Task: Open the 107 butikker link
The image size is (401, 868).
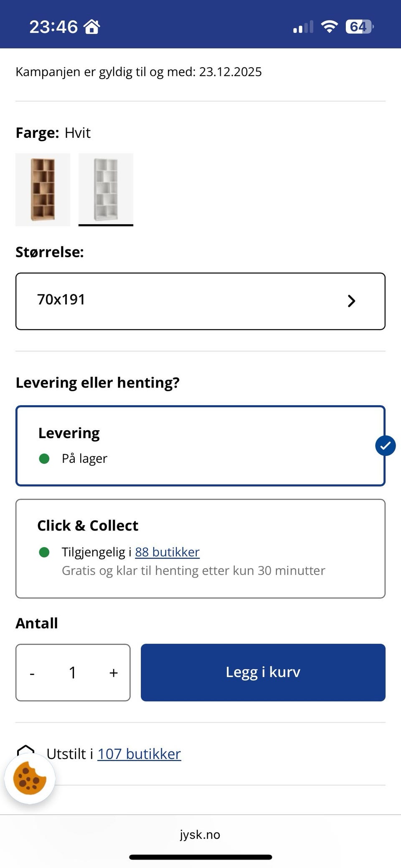Action: click(x=139, y=754)
